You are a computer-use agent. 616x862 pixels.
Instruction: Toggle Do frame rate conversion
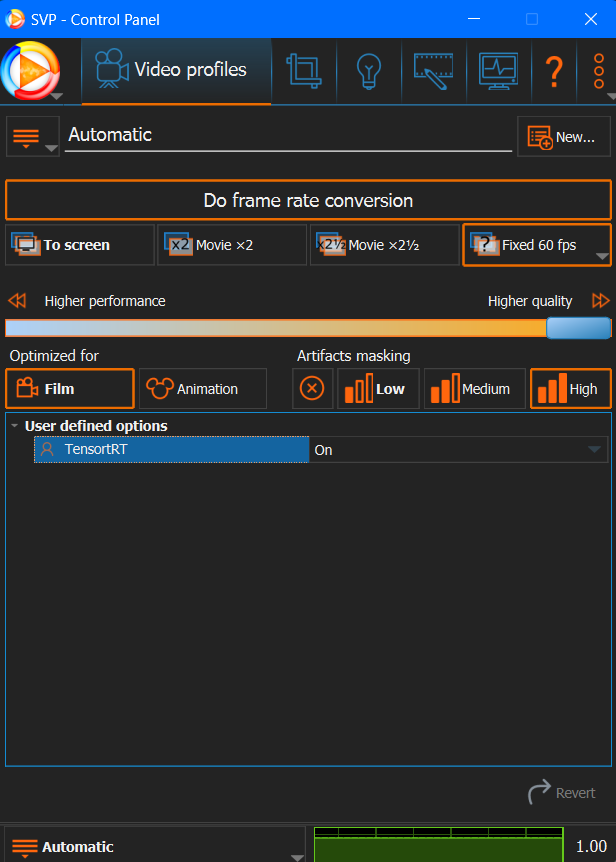coord(308,200)
